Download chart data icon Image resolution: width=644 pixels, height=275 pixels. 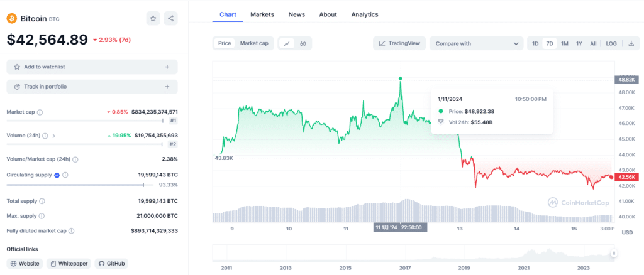tap(631, 43)
